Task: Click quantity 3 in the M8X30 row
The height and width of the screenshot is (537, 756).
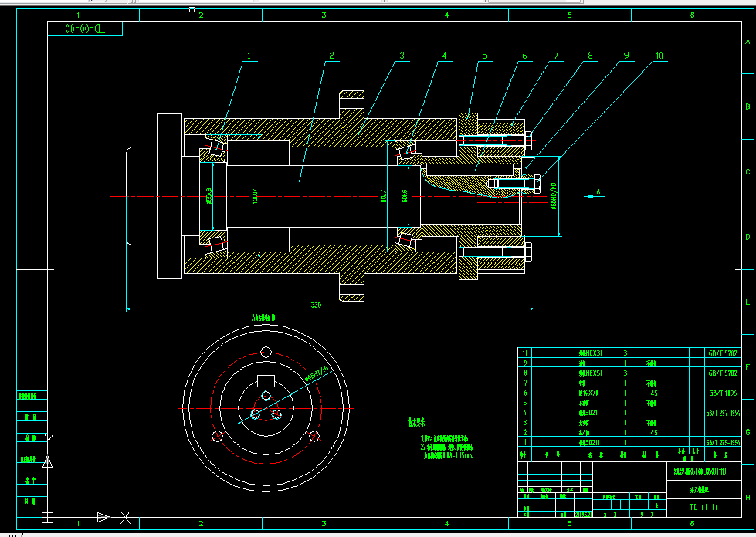Action: (625, 353)
